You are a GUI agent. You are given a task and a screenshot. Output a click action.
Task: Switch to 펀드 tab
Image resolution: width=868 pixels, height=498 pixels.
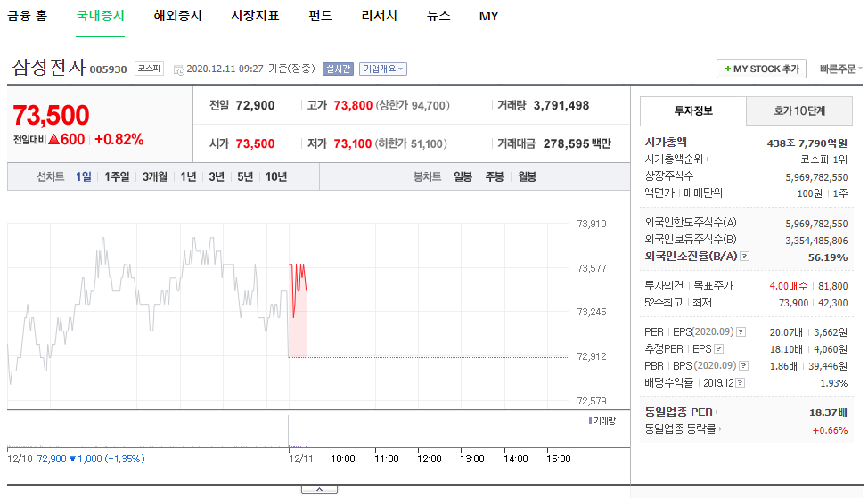pos(321,16)
